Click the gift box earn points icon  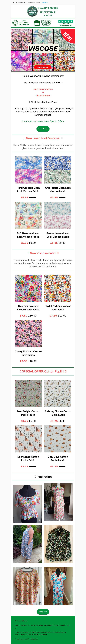pos(37,23)
